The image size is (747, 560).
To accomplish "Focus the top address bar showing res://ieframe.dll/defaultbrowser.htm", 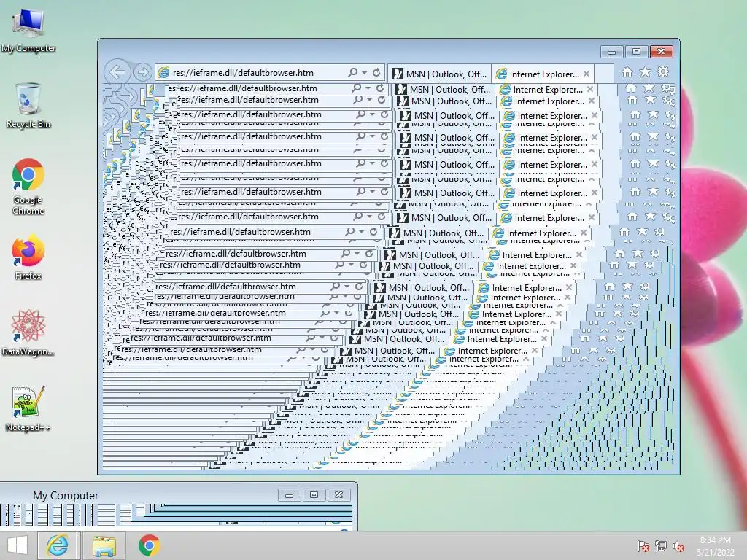I will tap(270, 72).
